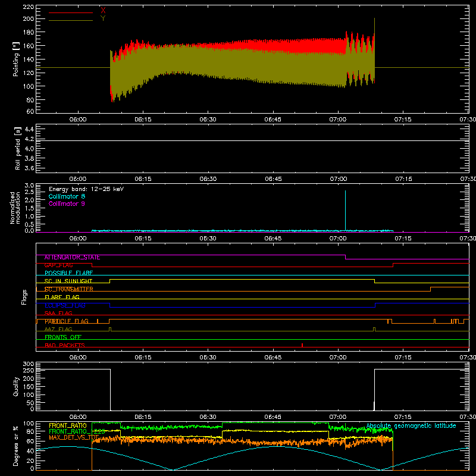Select the red 'X' legend label

click(103, 11)
